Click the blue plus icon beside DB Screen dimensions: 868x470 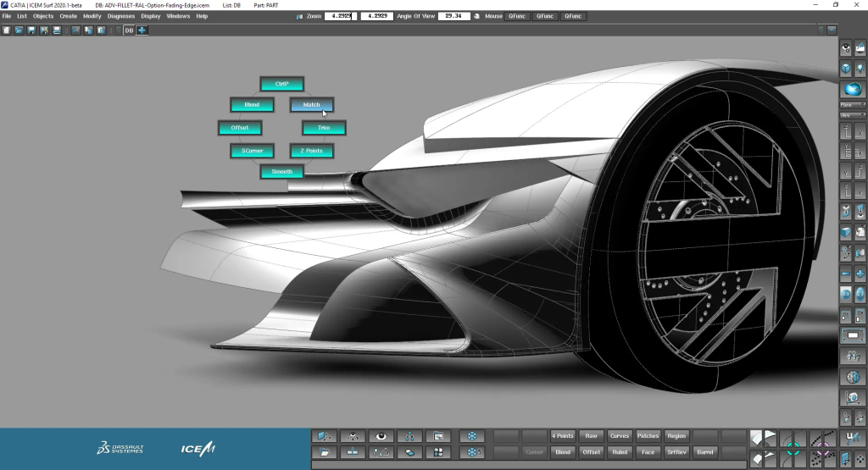point(142,30)
